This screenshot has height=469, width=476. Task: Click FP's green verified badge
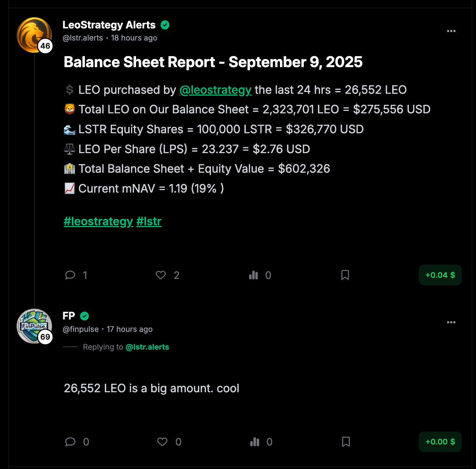click(x=85, y=316)
